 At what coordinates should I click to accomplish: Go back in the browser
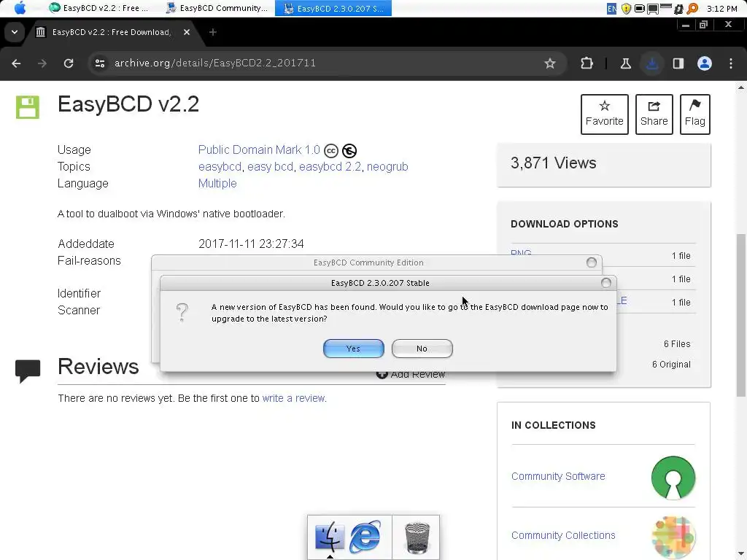coord(16,63)
